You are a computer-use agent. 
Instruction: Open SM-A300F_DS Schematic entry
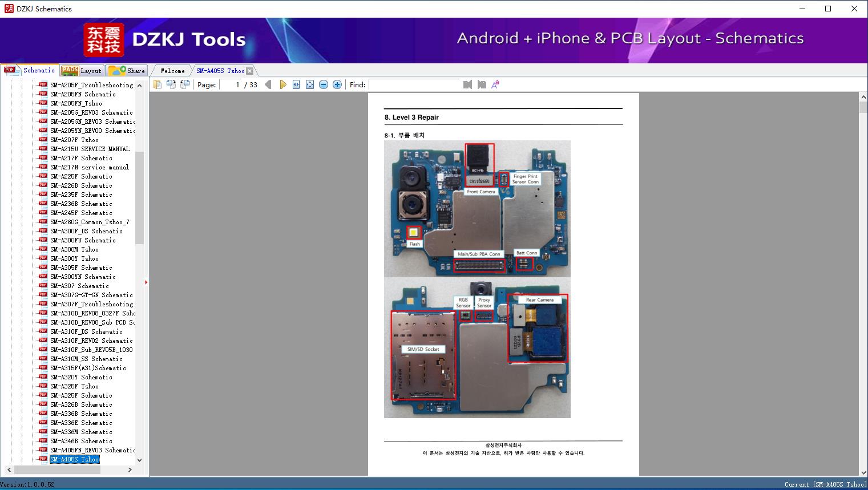tap(86, 231)
